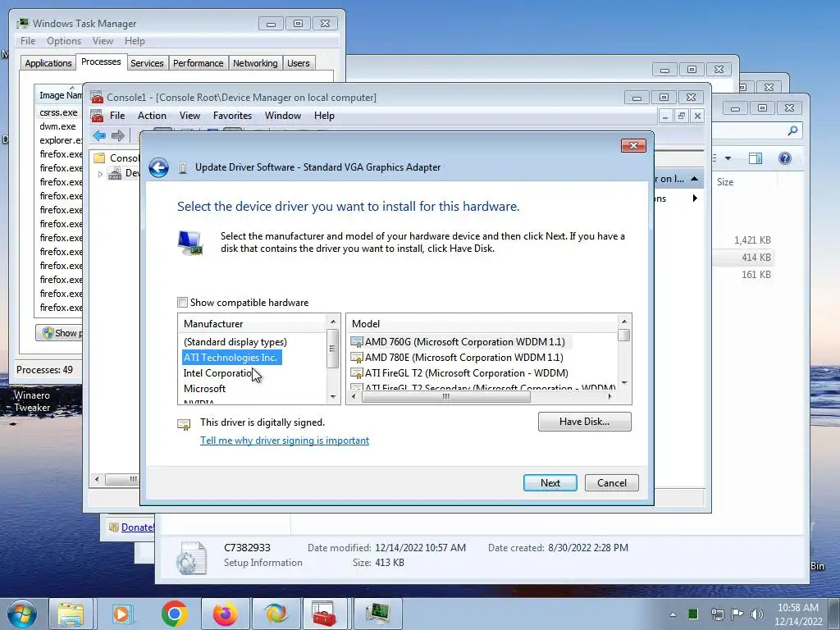Switch to Applications tab in Task Manager
This screenshot has height=630, width=840.
pyautogui.click(x=48, y=63)
